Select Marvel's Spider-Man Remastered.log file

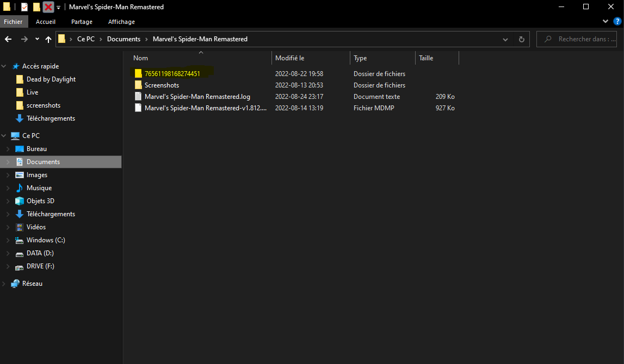197,97
